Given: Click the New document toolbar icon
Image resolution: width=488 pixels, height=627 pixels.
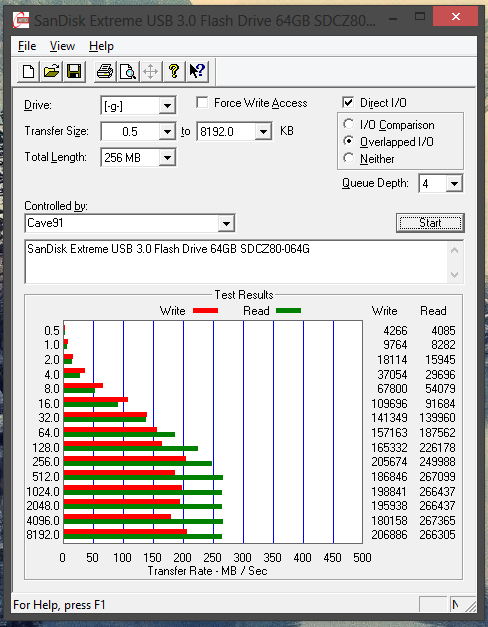Looking at the screenshot, I should click(x=28, y=72).
